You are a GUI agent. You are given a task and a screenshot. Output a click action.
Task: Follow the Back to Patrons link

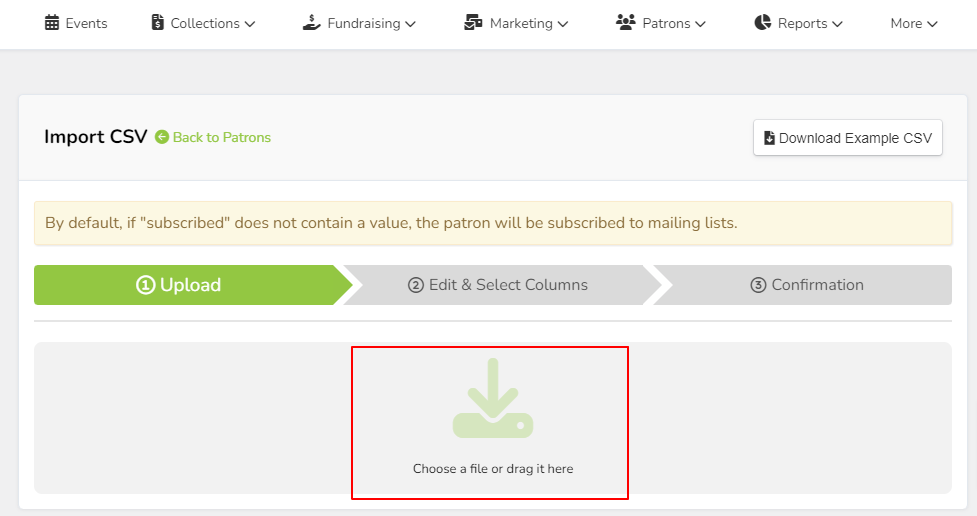[222, 137]
